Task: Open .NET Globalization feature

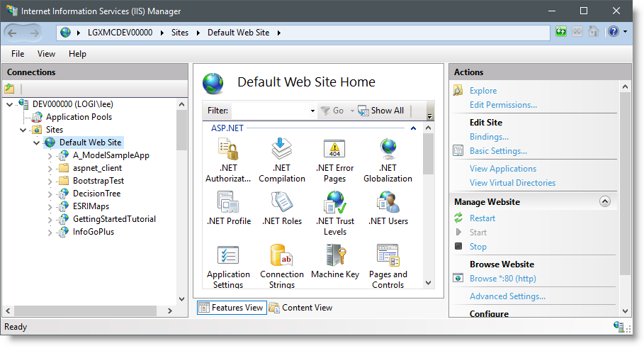Action: pos(388,161)
